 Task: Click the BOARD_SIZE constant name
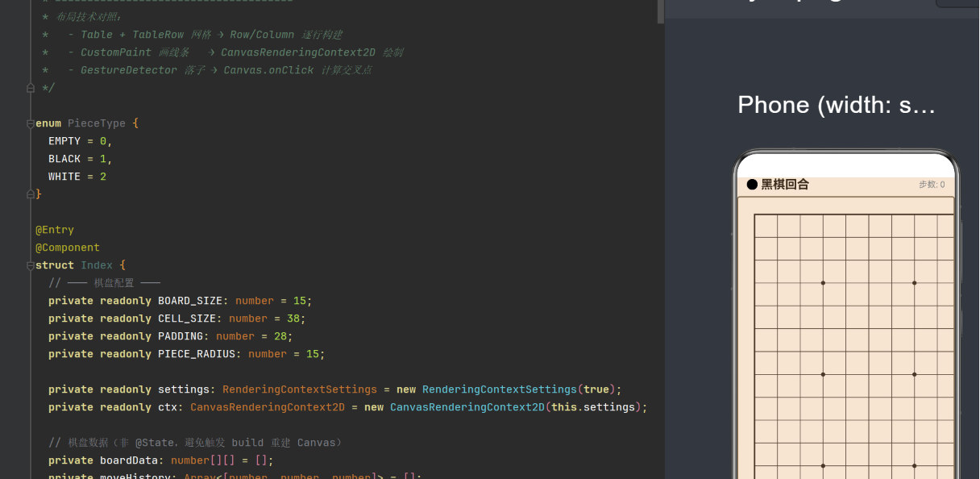click(190, 301)
